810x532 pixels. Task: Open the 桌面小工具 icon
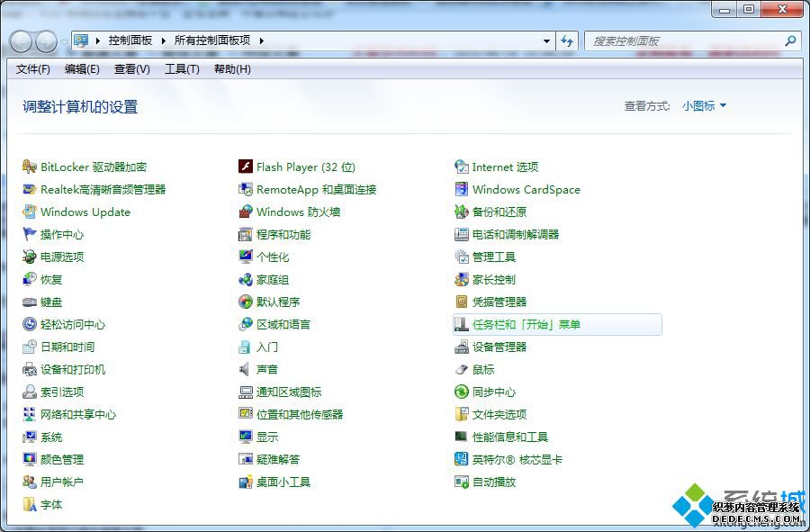pos(246,482)
